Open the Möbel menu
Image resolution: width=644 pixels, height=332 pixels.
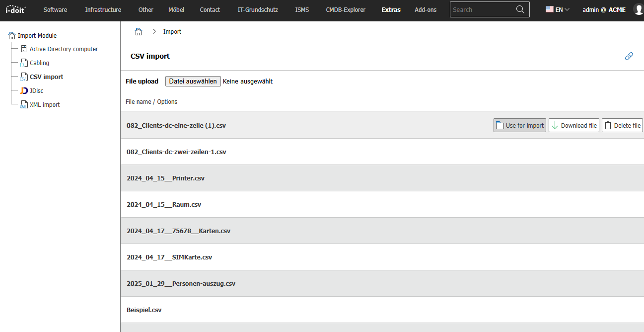(176, 9)
